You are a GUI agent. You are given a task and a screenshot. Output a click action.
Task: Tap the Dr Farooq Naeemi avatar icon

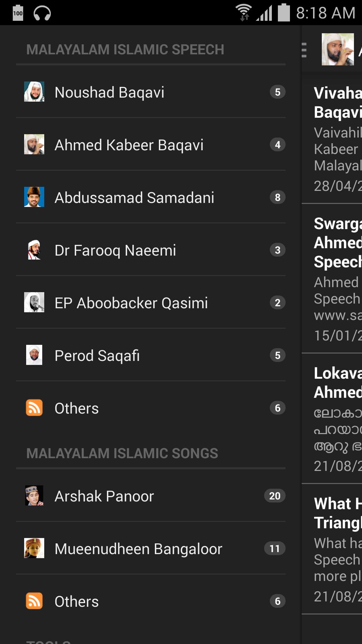[34, 250]
